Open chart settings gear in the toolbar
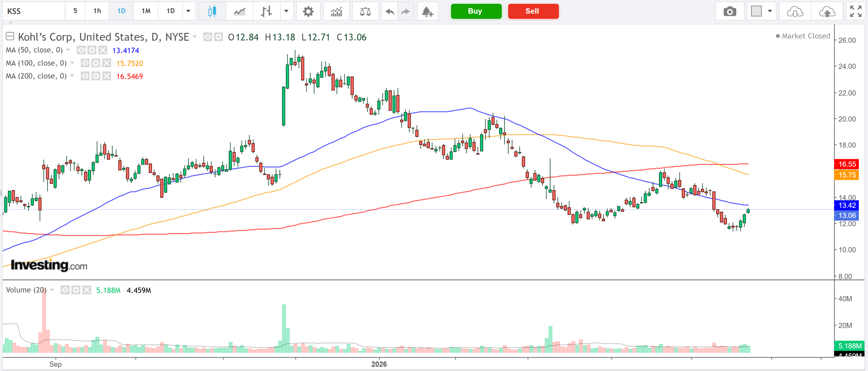Image resolution: width=868 pixels, height=371 pixels. pos(308,11)
